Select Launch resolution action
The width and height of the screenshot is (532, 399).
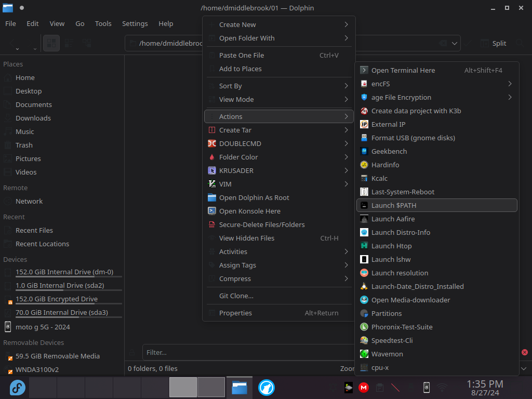(436, 273)
